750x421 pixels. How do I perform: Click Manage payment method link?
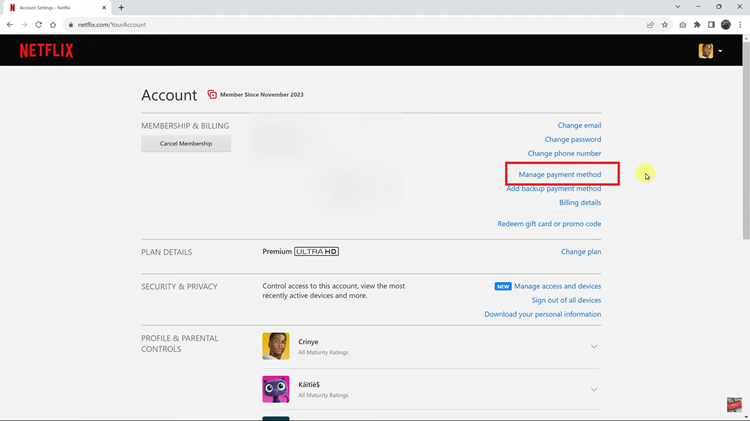[x=560, y=175]
